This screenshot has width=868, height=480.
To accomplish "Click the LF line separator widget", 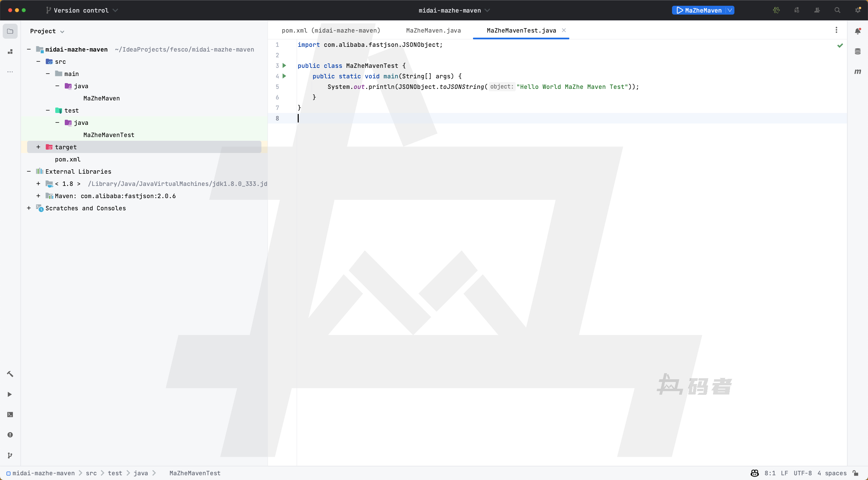I will (784, 473).
